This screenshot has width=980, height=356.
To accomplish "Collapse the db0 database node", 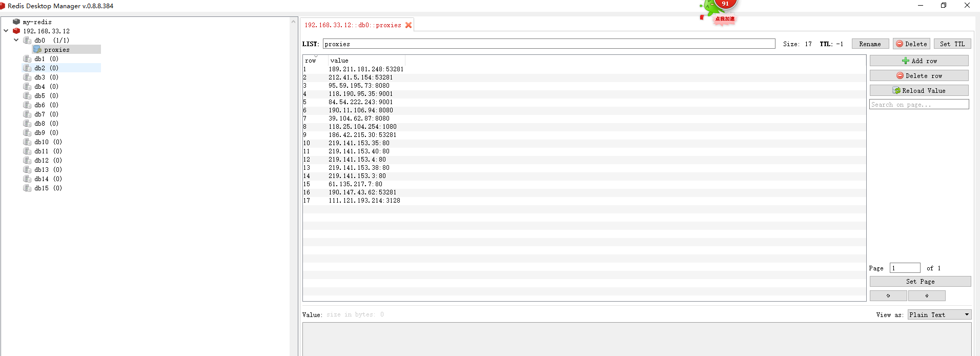I will click(16, 40).
